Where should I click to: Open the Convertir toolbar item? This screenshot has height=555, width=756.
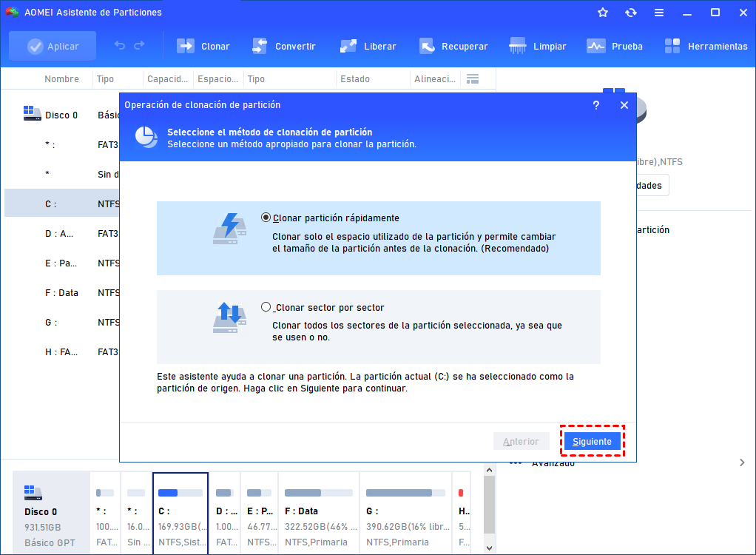[283, 47]
